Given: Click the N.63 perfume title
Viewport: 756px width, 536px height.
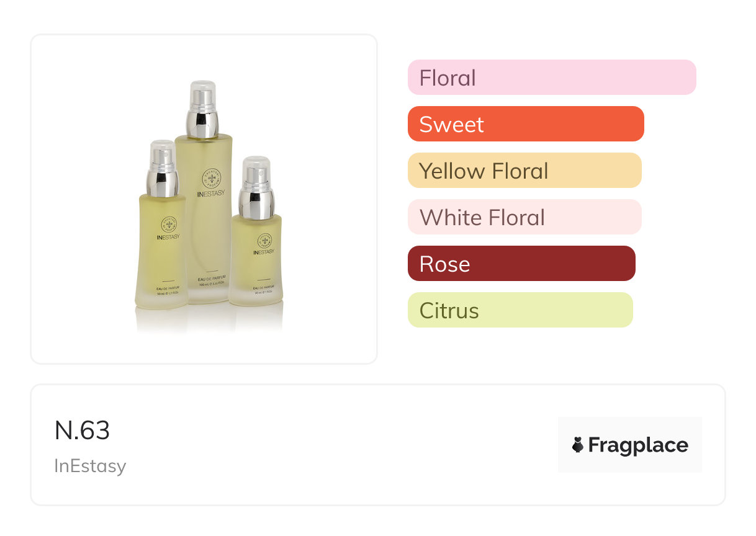Looking at the screenshot, I should 82,431.
